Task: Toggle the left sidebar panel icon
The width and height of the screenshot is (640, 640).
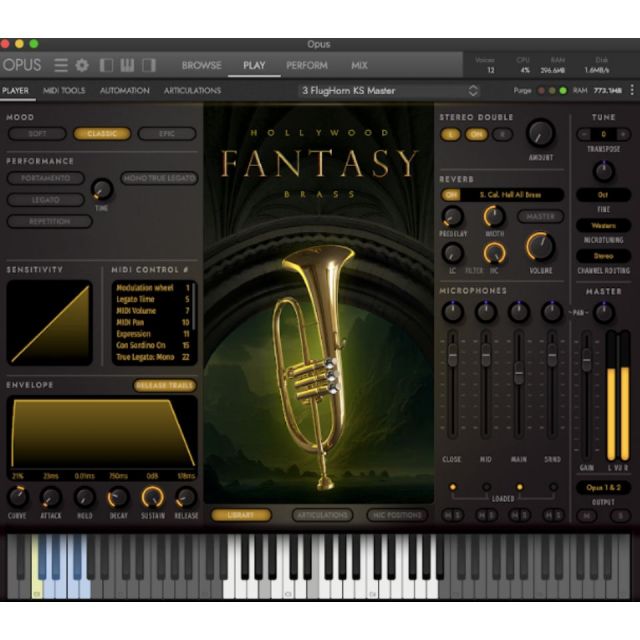Action: (106, 65)
